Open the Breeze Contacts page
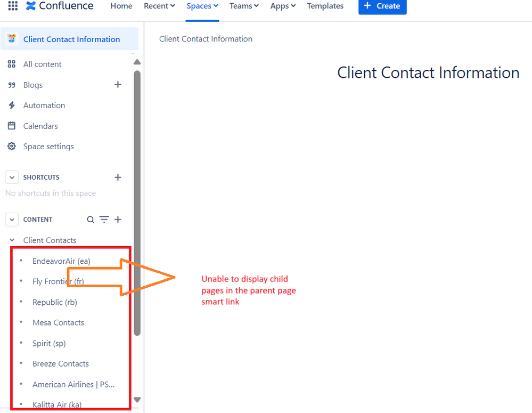This screenshot has height=413, width=532. pyautogui.click(x=61, y=363)
